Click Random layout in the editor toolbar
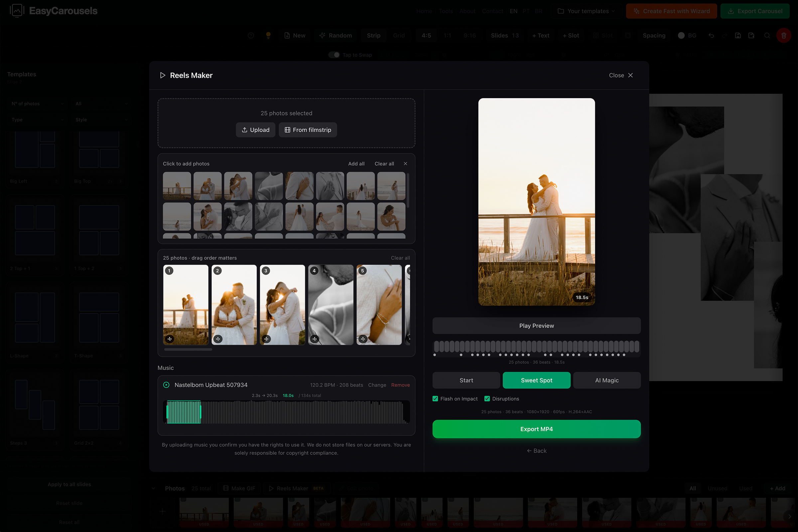Screen dimensions: 798x532 [x=335, y=35]
